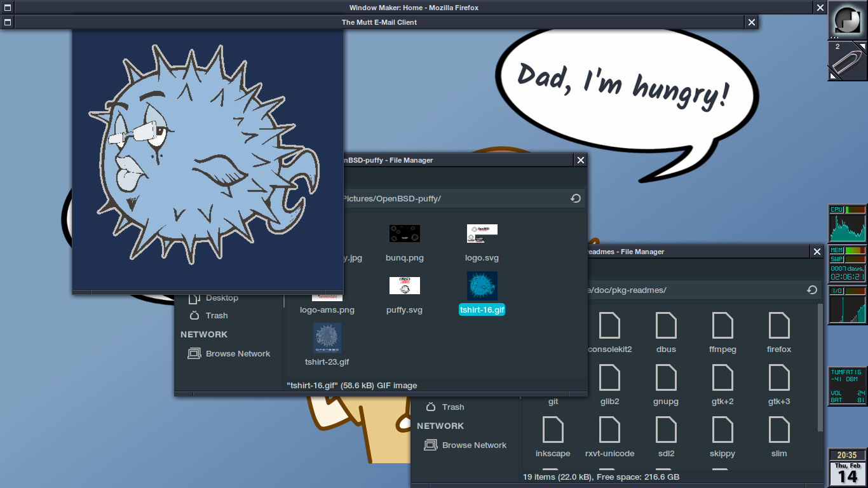Click the glib2 file icon
The image size is (868, 488).
(609, 377)
